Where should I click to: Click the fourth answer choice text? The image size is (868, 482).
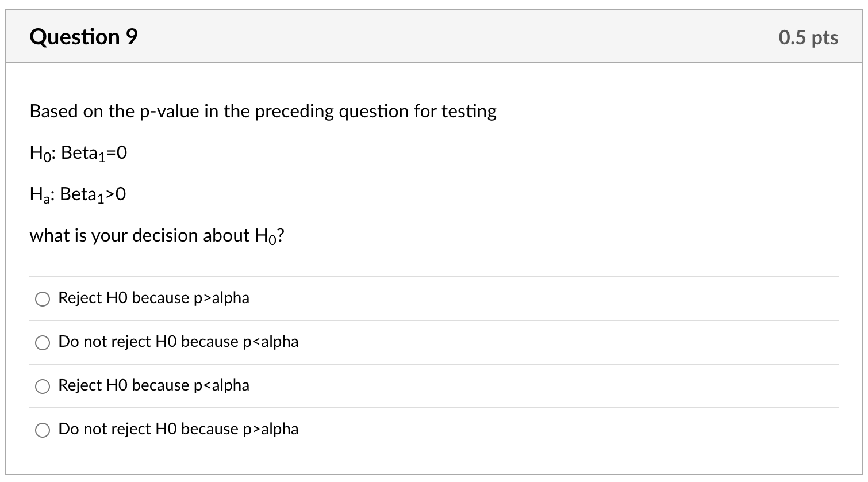tap(178, 429)
